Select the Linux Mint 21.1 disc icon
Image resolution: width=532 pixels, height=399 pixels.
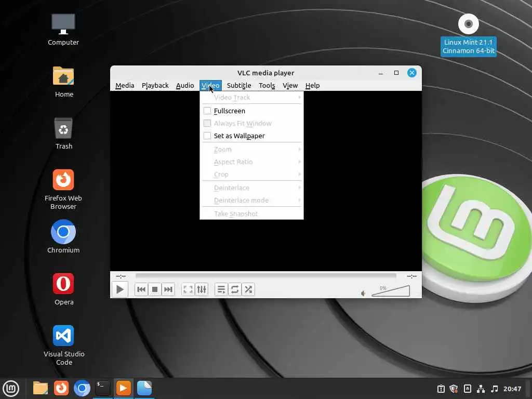point(468,34)
